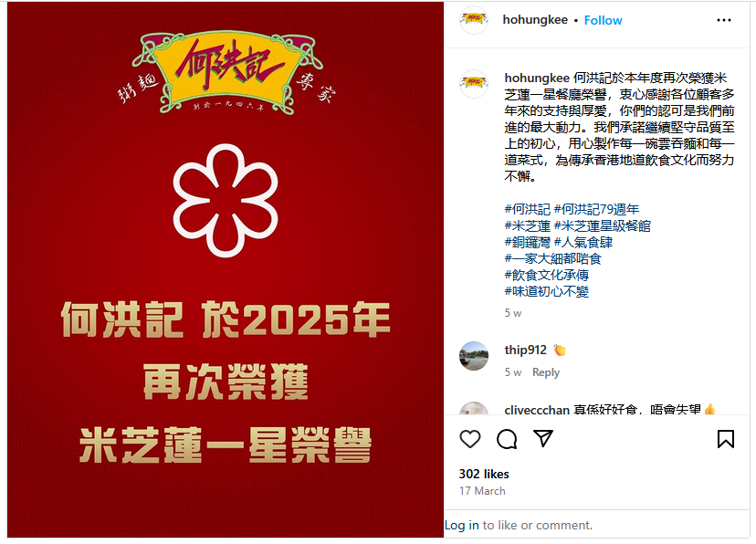Open the #何洪記 hashtag
The height and width of the screenshot is (544, 756).
(x=527, y=209)
